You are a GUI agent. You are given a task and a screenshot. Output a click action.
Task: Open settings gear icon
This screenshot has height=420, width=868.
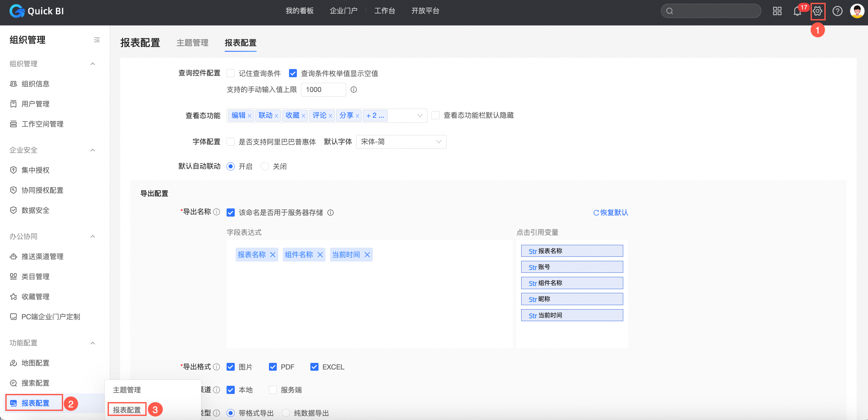point(817,11)
